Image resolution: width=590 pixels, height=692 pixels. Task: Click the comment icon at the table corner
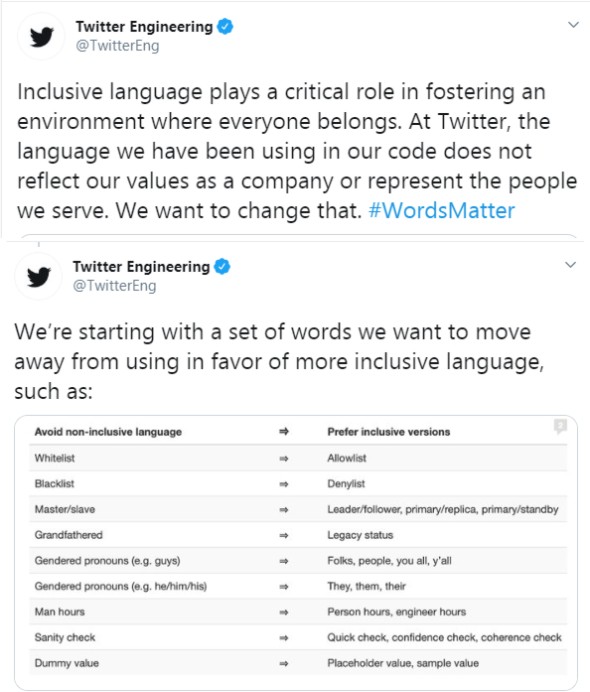tap(560, 426)
